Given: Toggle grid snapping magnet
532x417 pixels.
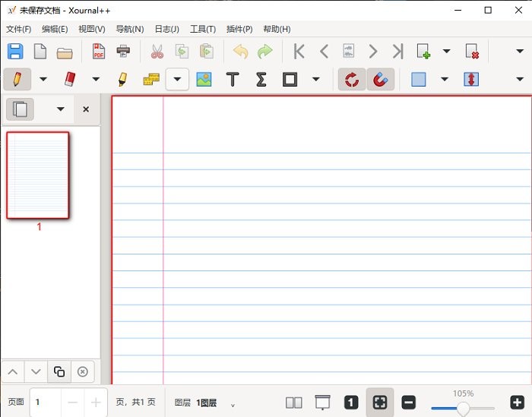Looking at the screenshot, I should (380, 79).
